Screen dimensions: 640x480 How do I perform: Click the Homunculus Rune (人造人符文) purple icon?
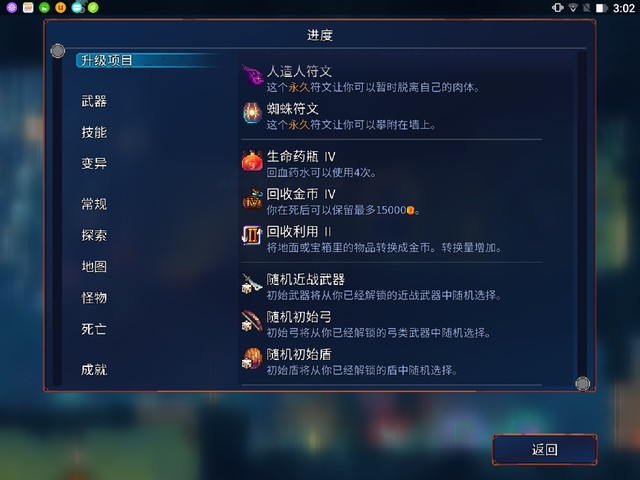pos(253,76)
